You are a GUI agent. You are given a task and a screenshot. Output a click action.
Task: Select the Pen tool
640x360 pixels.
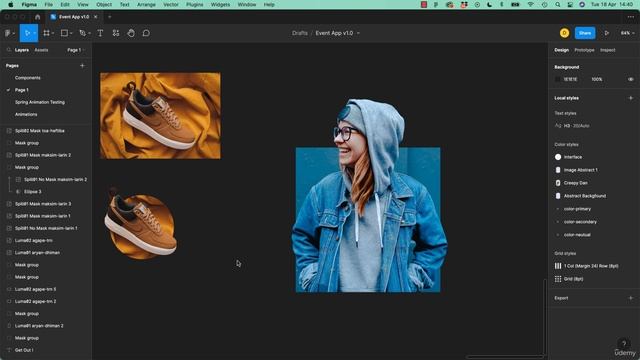(x=82, y=33)
